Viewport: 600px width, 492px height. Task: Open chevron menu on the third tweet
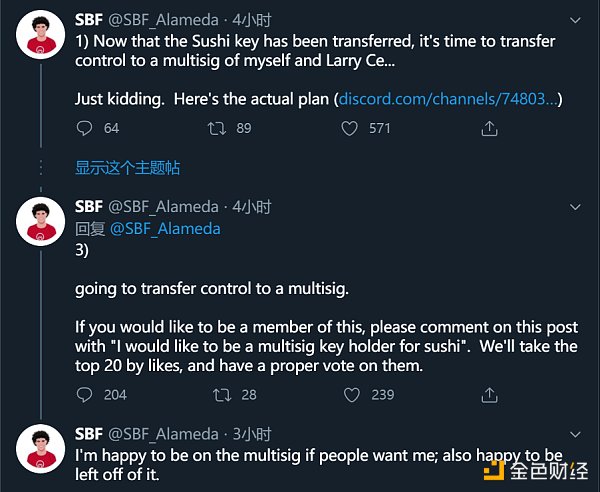[574, 434]
